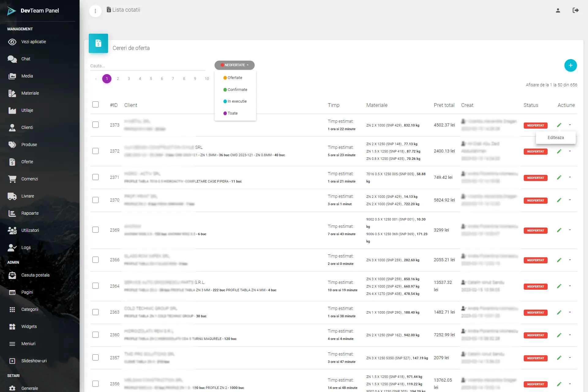This screenshot has width=588, height=392.
Task: Open Rapoarte in the sidebar
Action: click(30, 213)
